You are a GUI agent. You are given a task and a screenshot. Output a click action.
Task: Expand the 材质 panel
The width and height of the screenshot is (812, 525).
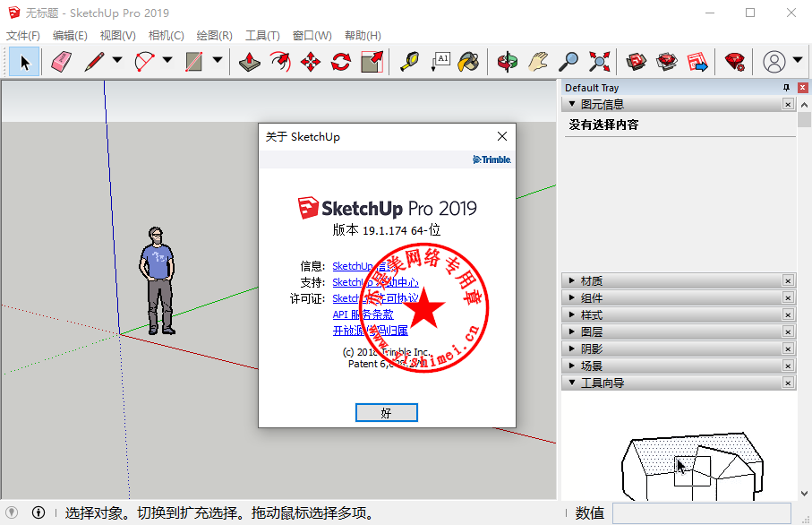click(x=572, y=280)
